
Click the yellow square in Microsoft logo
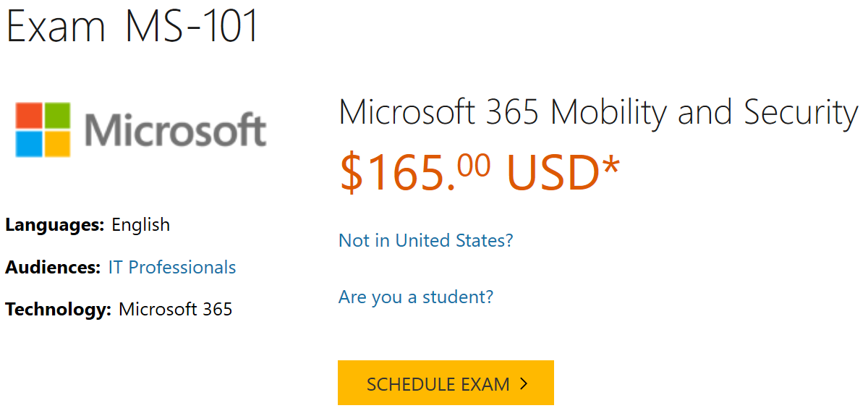click(57, 144)
